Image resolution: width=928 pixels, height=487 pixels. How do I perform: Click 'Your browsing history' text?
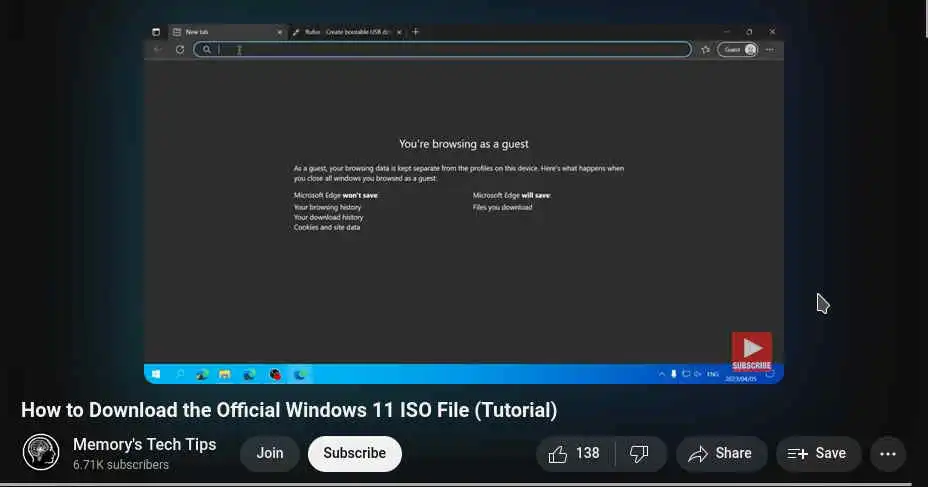tap(327, 207)
